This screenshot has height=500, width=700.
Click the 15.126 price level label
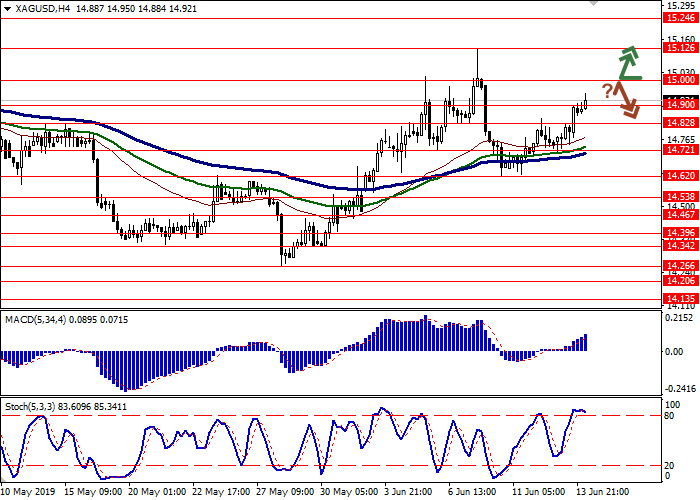pos(680,47)
